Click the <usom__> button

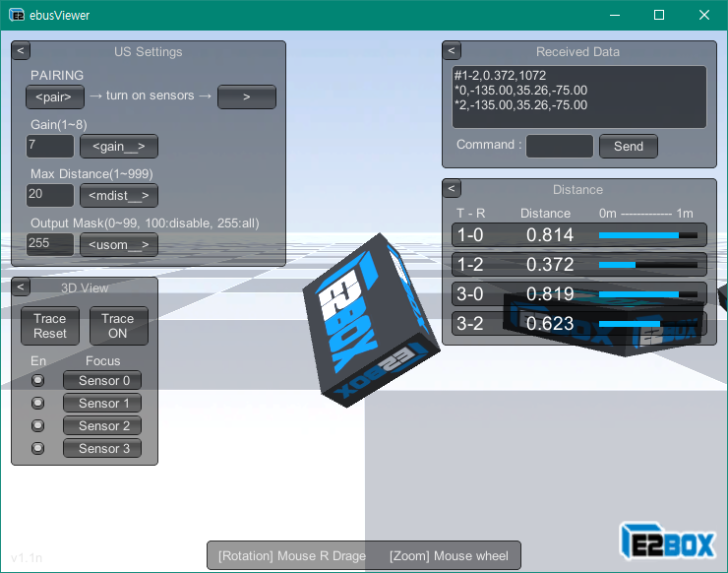(119, 245)
